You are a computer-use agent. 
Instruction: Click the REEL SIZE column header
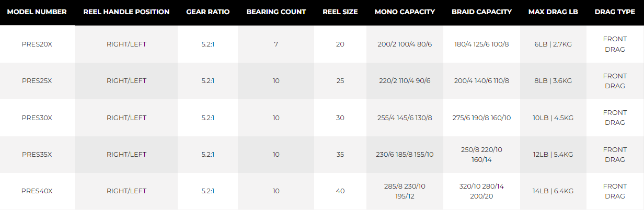click(340, 12)
